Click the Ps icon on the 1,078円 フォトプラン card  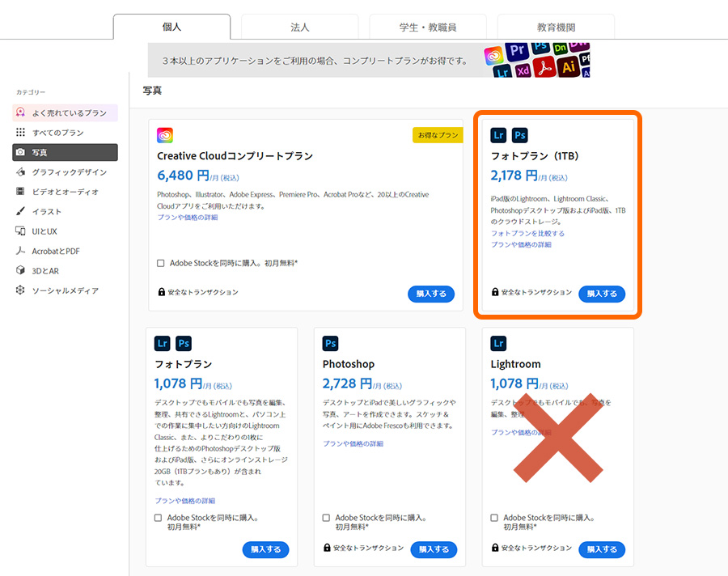click(184, 343)
